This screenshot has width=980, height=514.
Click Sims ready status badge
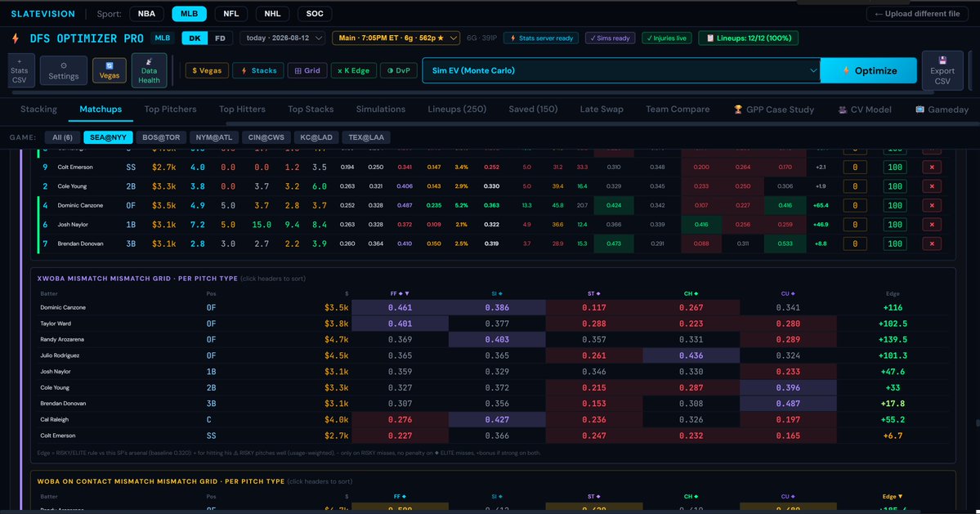pos(610,38)
